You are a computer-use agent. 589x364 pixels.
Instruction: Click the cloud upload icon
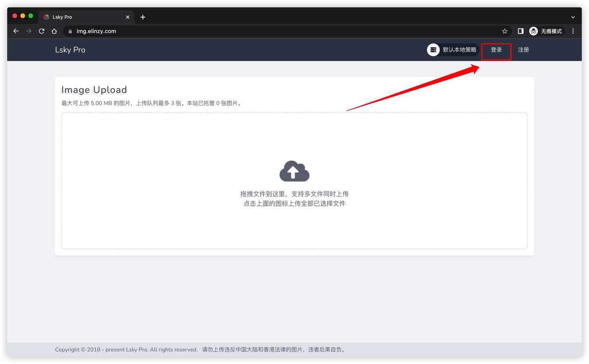click(x=294, y=171)
